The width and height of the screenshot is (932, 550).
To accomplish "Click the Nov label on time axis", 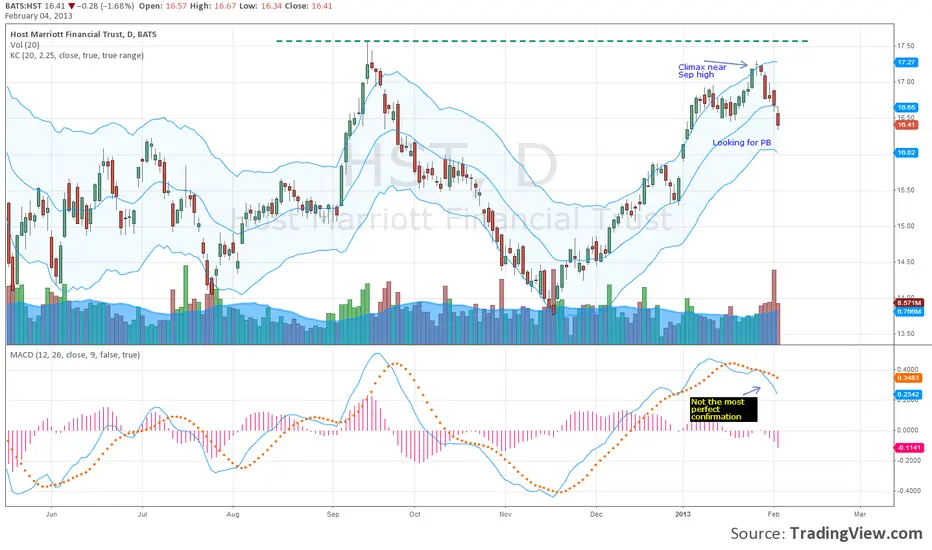I will [x=505, y=514].
